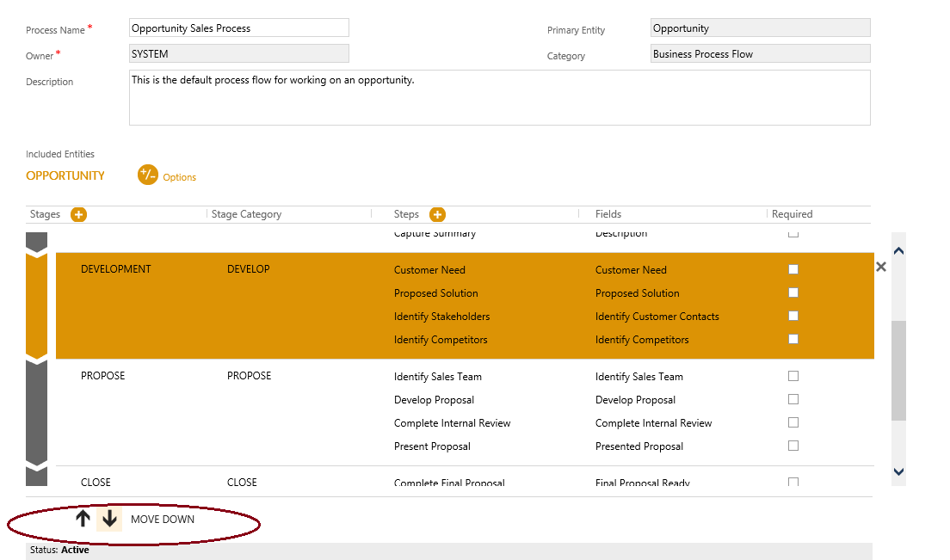This screenshot has width=950, height=560.
Task: Open the Identify Customer Contacts field value
Action: (x=657, y=316)
